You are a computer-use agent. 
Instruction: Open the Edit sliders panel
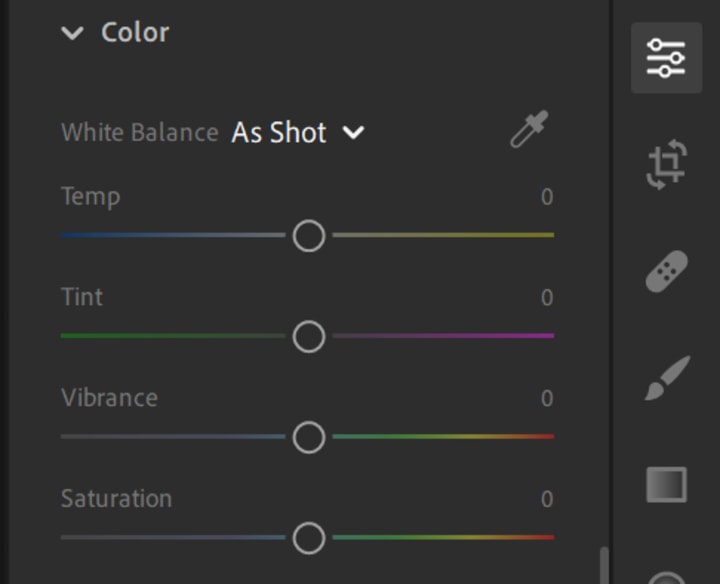point(666,58)
